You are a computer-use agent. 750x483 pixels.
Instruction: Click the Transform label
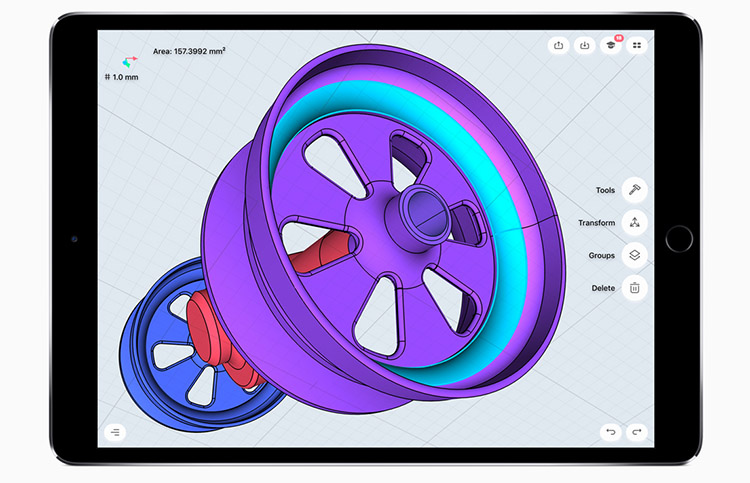[596, 223]
